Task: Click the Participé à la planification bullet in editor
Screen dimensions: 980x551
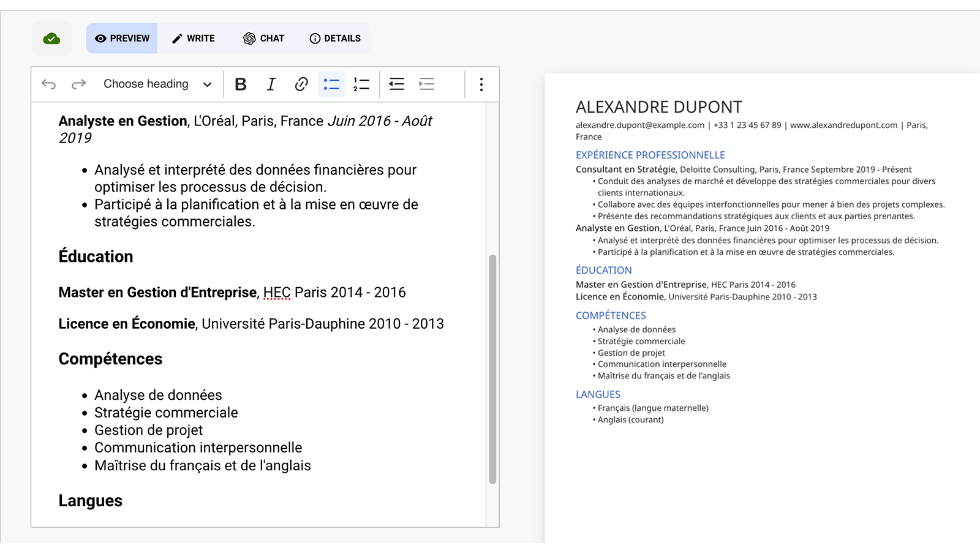Action: click(256, 213)
